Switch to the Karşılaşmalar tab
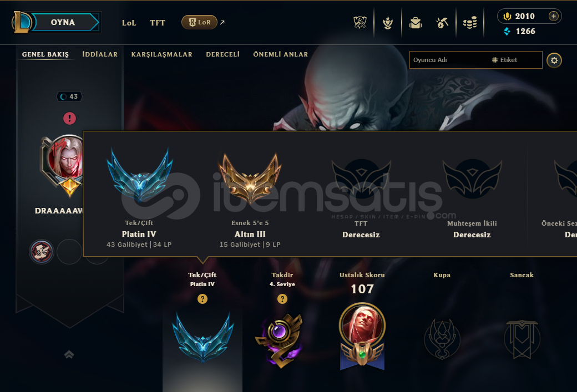 pos(162,54)
